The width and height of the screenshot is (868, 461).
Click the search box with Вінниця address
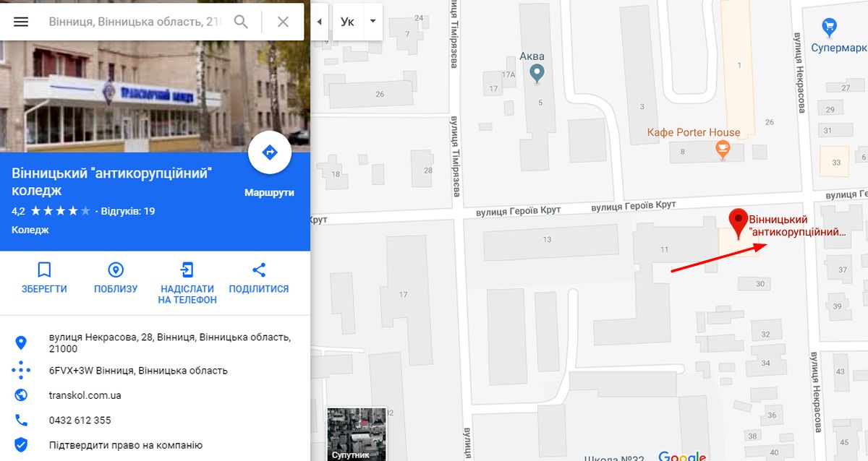pyautogui.click(x=136, y=22)
